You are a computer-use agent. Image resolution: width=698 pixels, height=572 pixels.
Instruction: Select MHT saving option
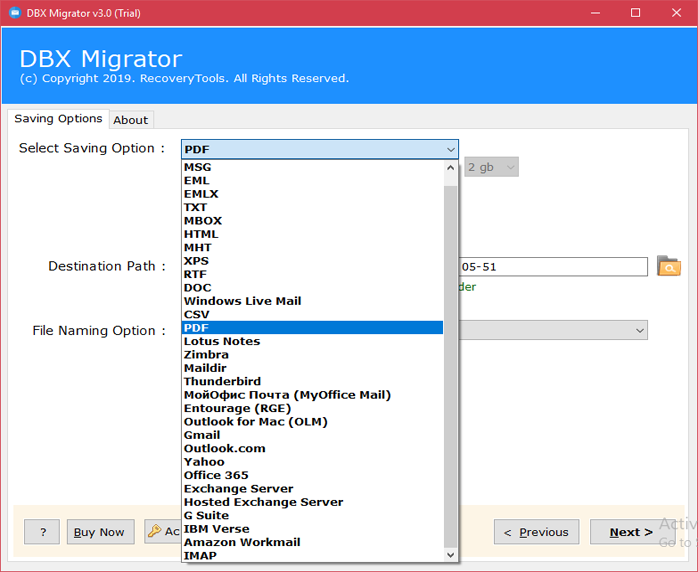tap(312, 247)
